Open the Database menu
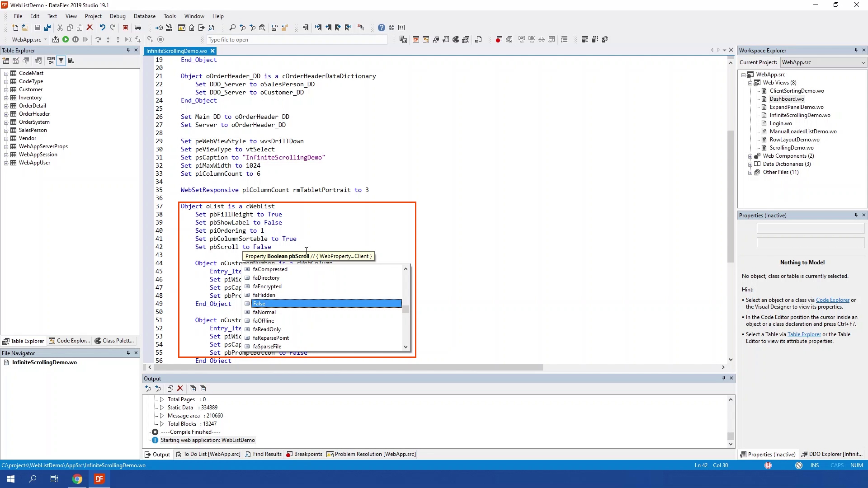Viewport: 868px width, 488px height. (x=145, y=16)
